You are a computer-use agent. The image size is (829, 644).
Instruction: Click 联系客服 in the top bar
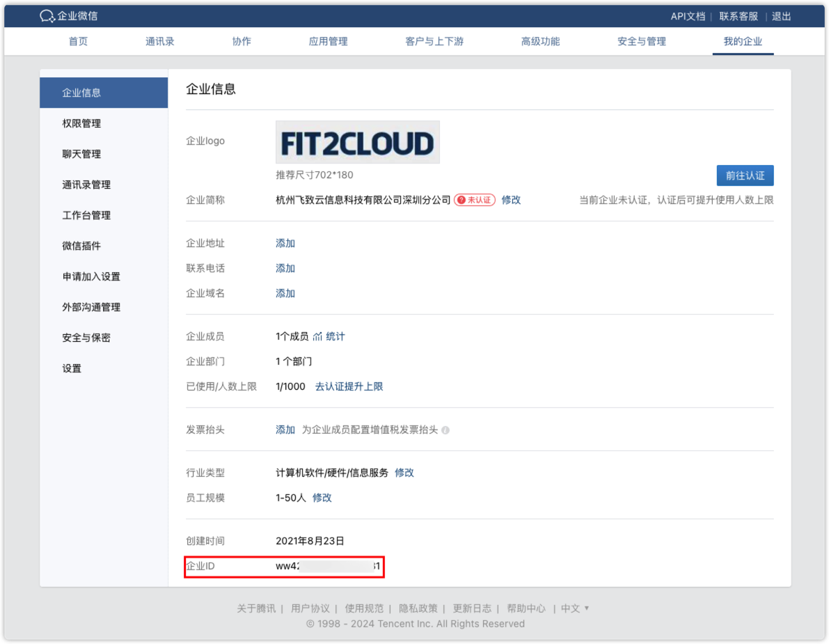738,15
